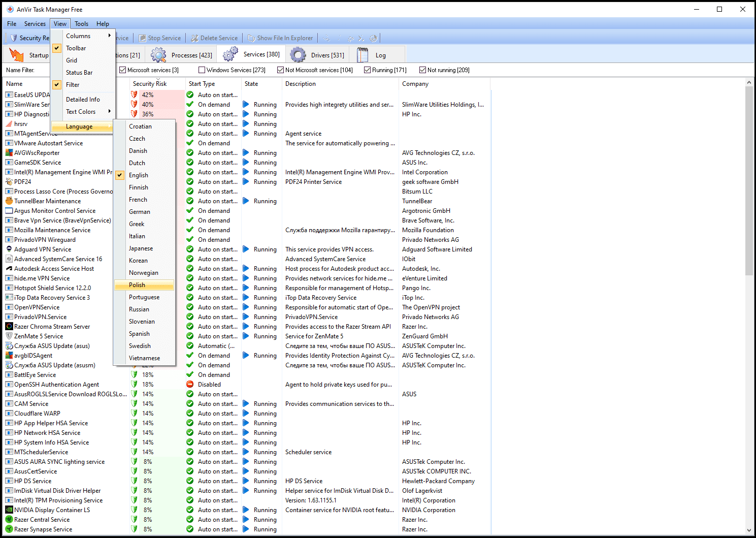This screenshot has width=756, height=538.
Task: Click the Adguard VPN Service icon
Action: pos(9,249)
